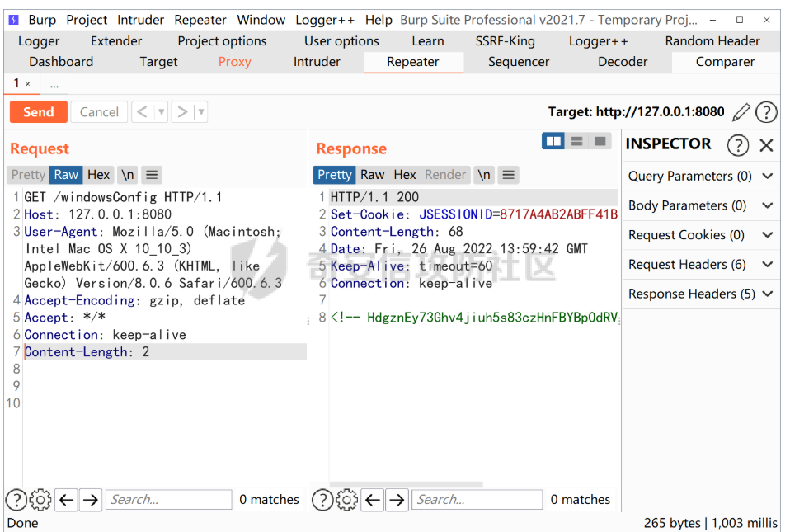Switch to the Intruder tab
Viewport: 790px width, 532px height.
click(317, 62)
